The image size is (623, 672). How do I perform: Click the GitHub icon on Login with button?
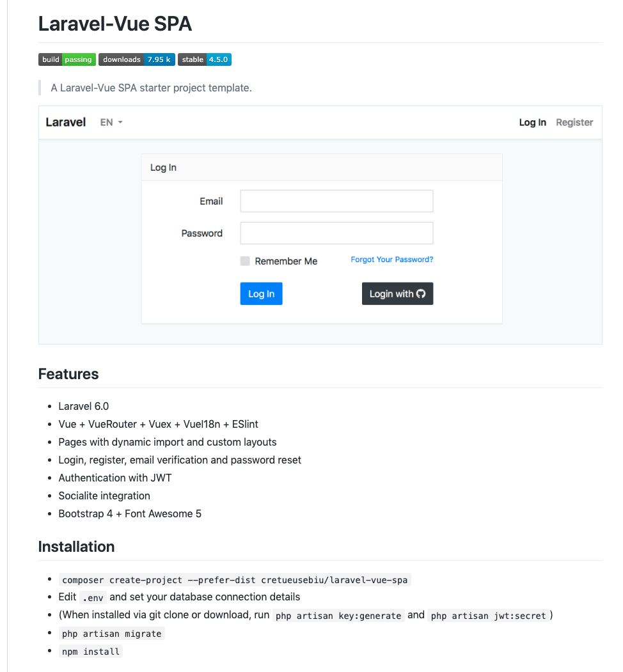point(421,293)
